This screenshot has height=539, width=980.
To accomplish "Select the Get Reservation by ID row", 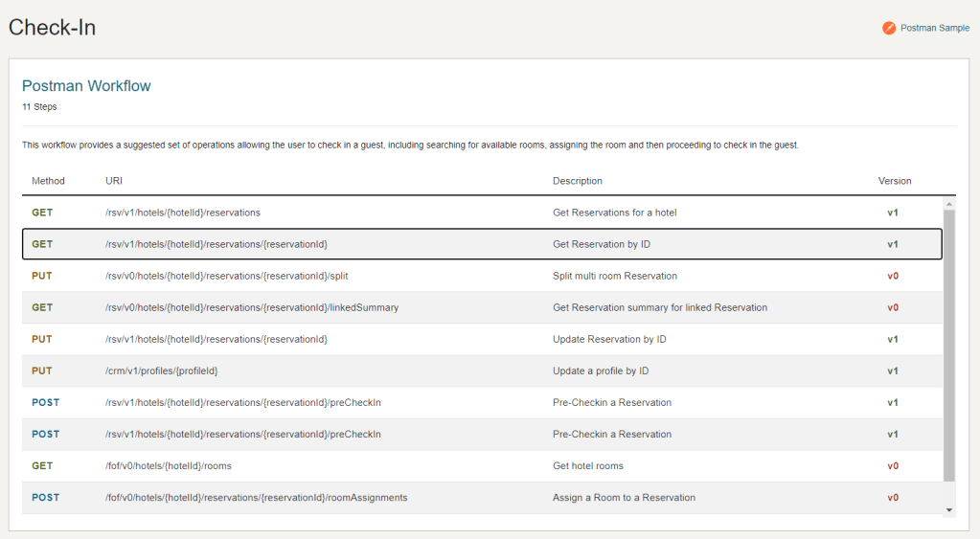I will 479,244.
